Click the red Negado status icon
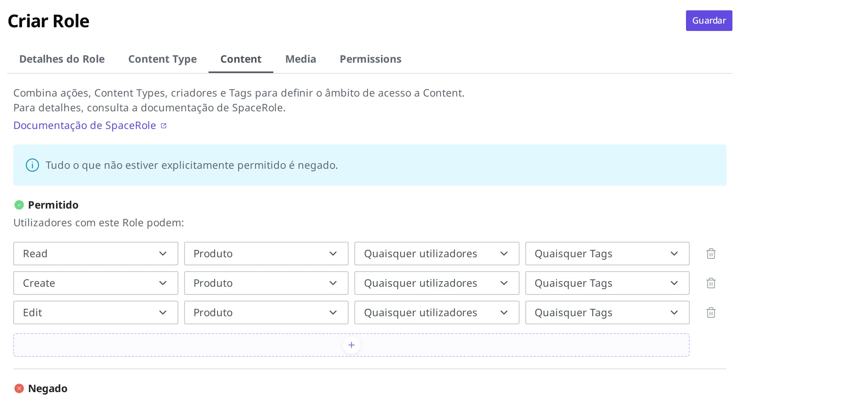Viewport: 868px width, 398px height. [x=19, y=388]
